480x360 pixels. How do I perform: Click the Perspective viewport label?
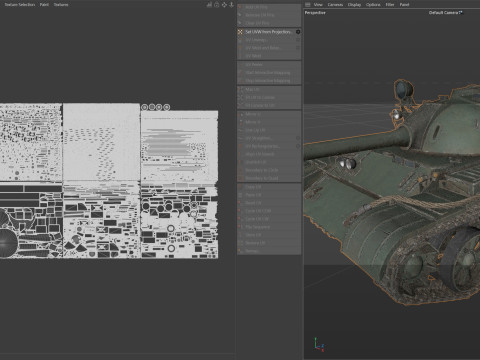coord(315,13)
